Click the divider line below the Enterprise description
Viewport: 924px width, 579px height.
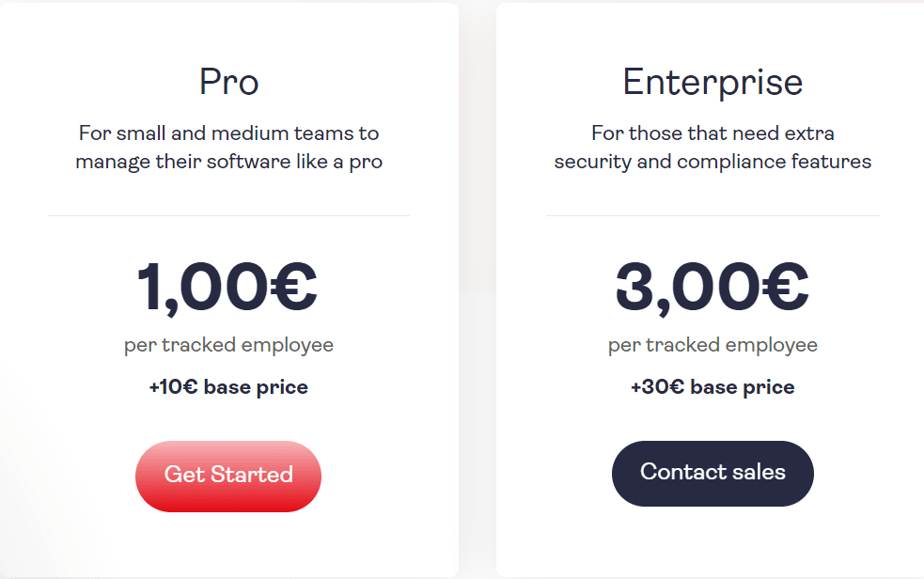(712, 214)
